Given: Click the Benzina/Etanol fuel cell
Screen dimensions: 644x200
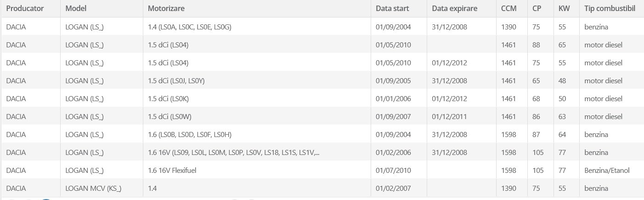Looking at the screenshot, I should tap(611, 170).
